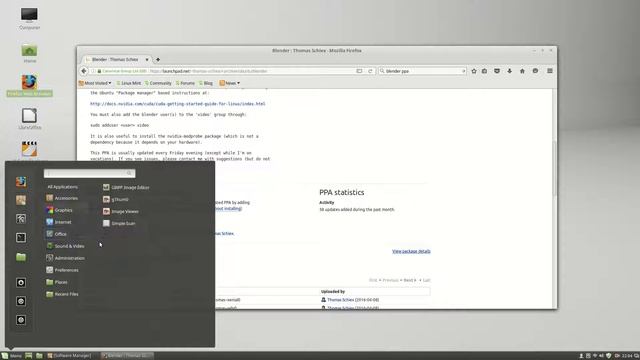
Task: Click update shield icon in system tray
Action: point(609,356)
